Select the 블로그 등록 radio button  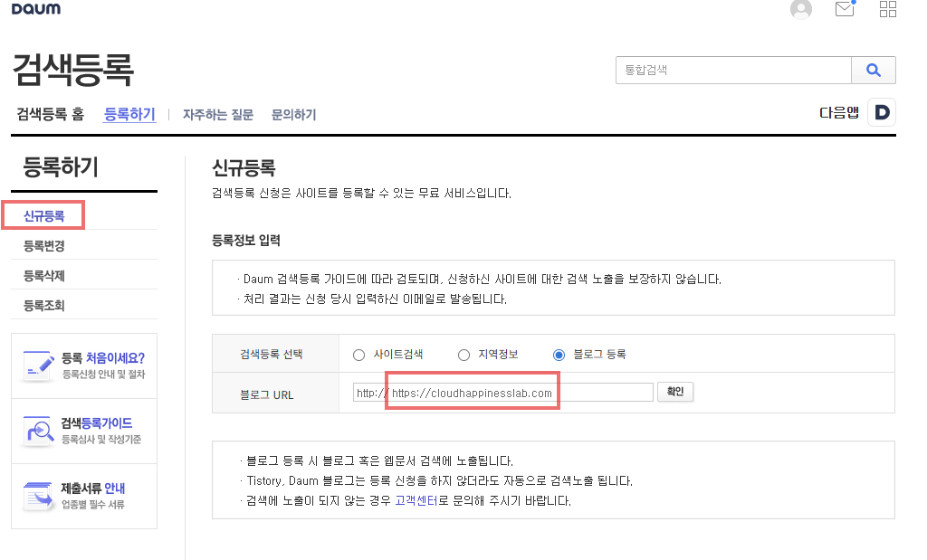pos(559,355)
